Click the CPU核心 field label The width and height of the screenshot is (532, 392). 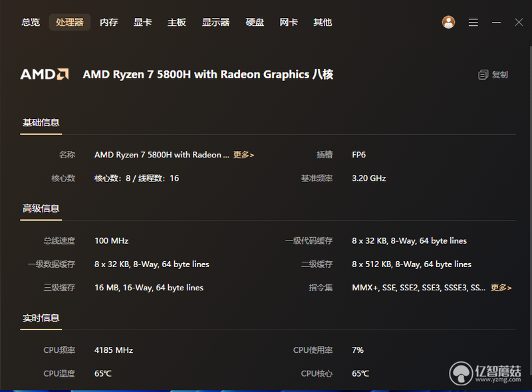317,373
